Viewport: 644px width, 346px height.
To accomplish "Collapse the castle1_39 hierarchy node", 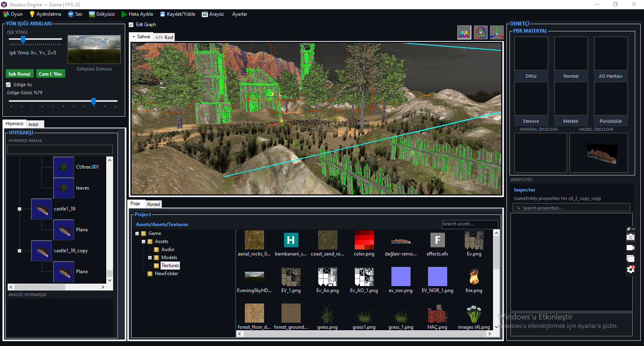I will 19,209.
